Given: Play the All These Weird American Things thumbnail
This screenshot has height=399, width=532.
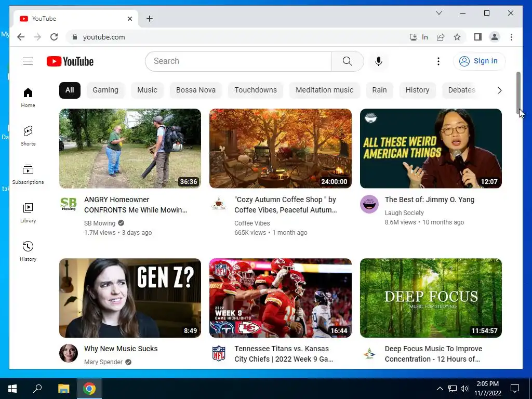Looking at the screenshot, I should tap(431, 148).
